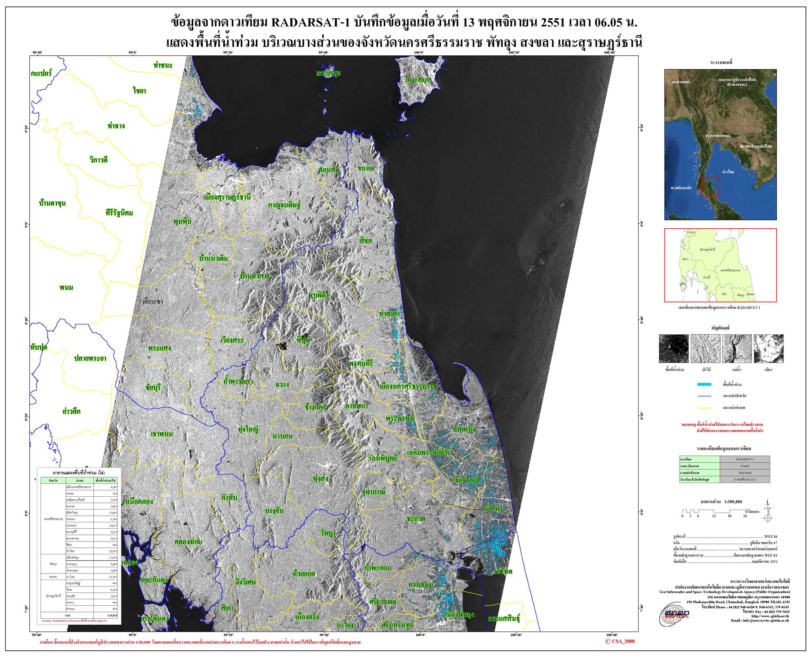Click the red CSA_2008 copyright label

point(620,641)
